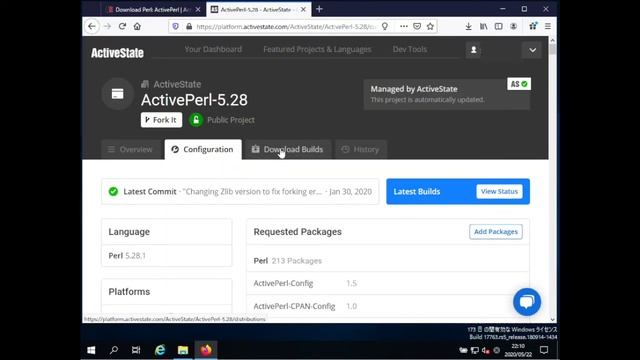Image resolution: width=640 pixels, height=360 pixels.
Task: Toggle the sidebar view icon
Action: click(x=498, y=27)
